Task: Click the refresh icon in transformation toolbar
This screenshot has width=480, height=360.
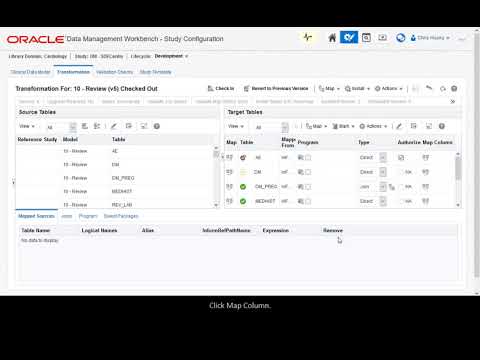Action: coord(443,89)
